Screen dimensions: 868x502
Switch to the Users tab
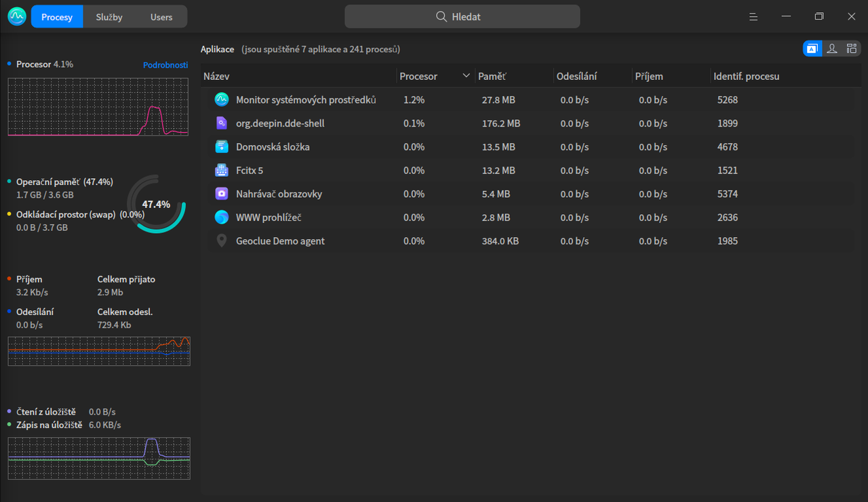(x=161, y=17)
